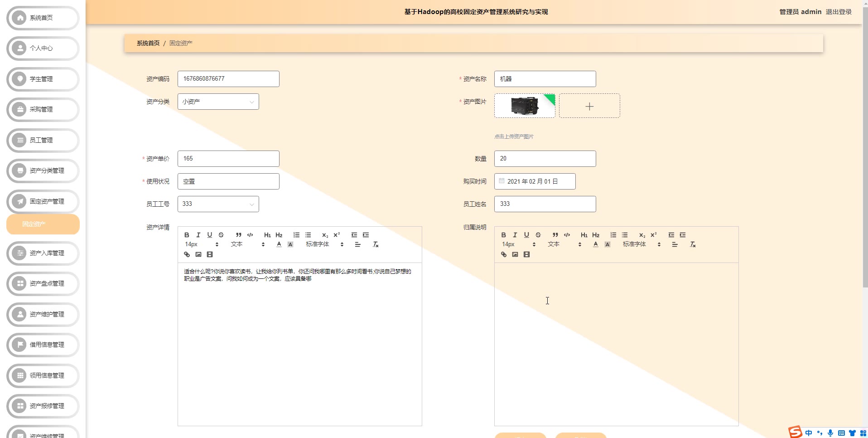This screenshot has width=868, height=438.
Task: Insert blockquote in 资产详情 editor
Action: click(x=238, y=235)
